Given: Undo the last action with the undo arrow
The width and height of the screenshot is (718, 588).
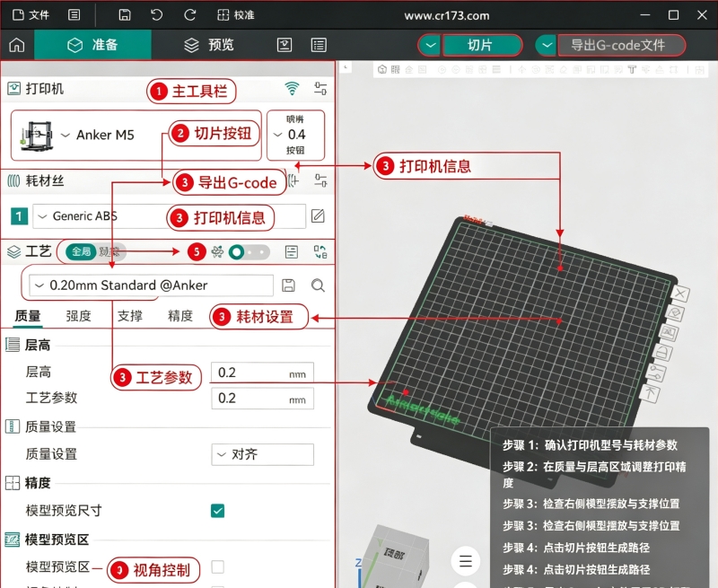Looking at the screenshot, I should (x=156, y=15).
